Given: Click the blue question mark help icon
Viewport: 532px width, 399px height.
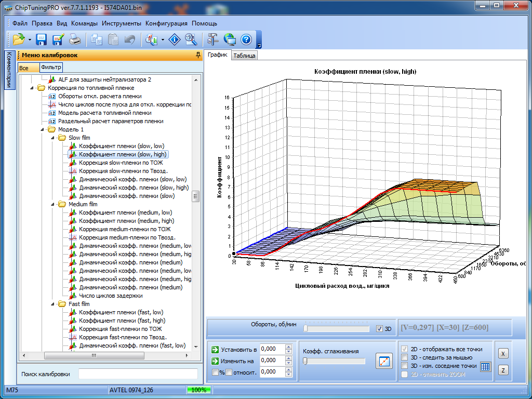Looking at the screenshot, I should coord(246,39).
